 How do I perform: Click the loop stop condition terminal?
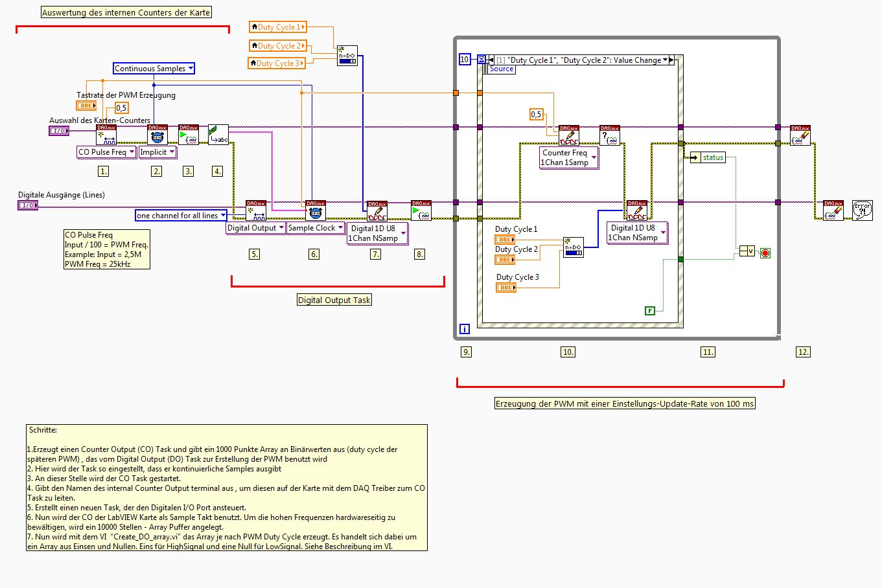coord(765,253)
